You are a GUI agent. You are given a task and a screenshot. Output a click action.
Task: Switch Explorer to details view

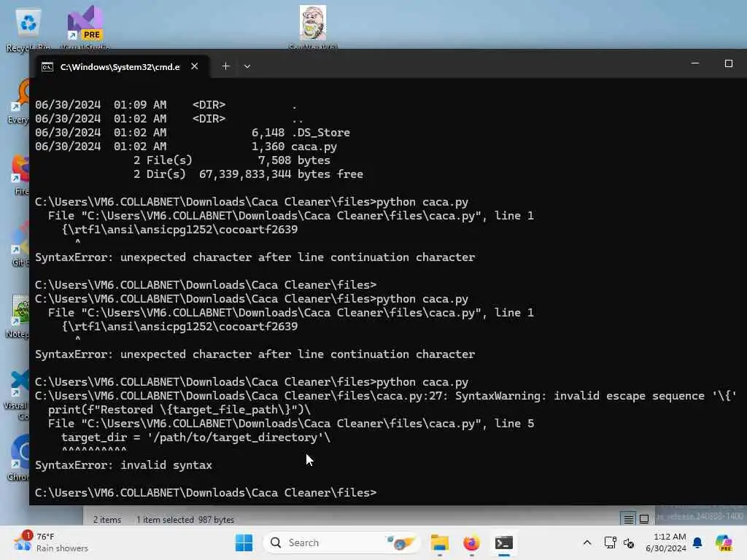point(628,519)
